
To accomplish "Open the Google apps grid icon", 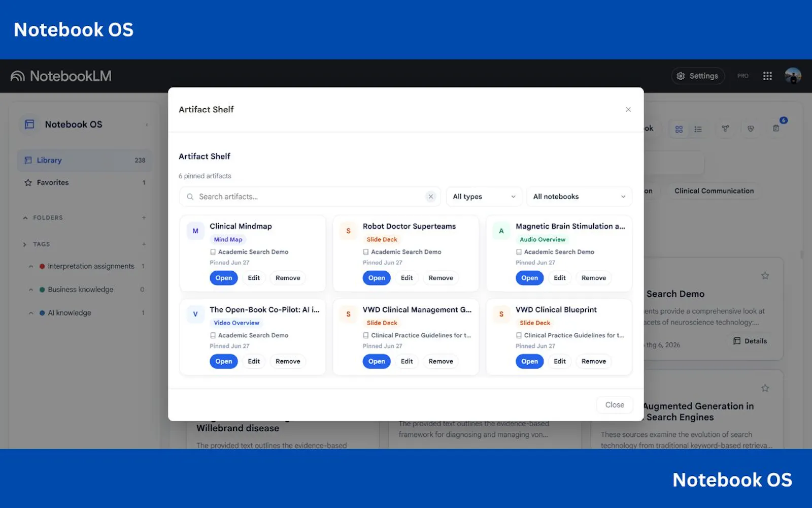I will [x=767, y=76].
